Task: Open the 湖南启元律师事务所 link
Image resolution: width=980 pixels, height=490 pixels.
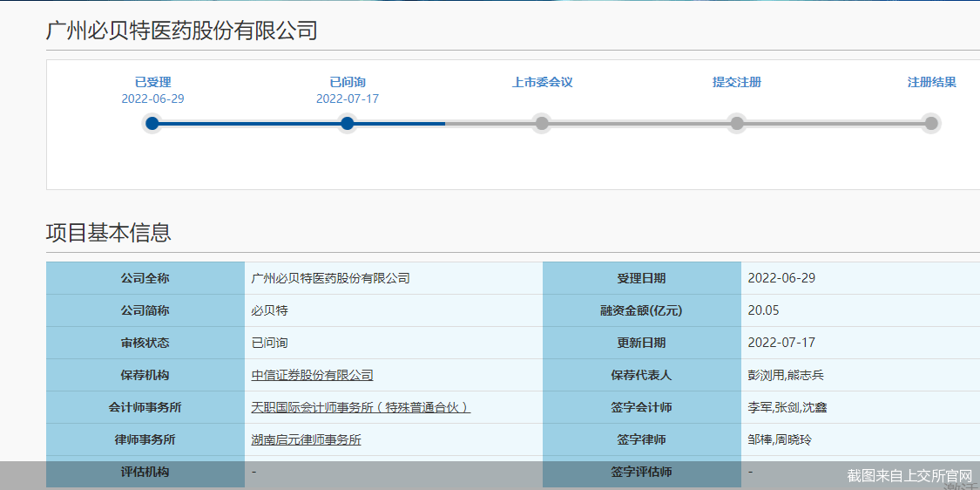Action: [x=307, y=440]
